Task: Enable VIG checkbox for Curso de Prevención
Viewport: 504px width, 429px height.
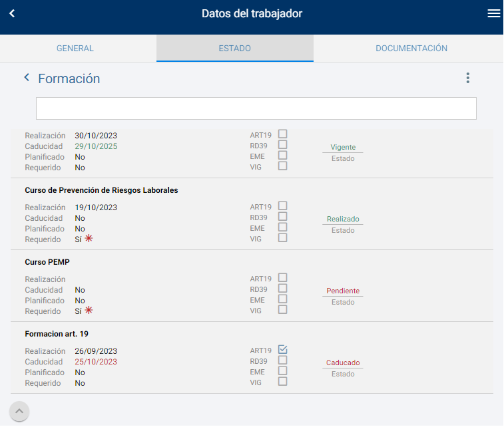Action: pos(283,237)
